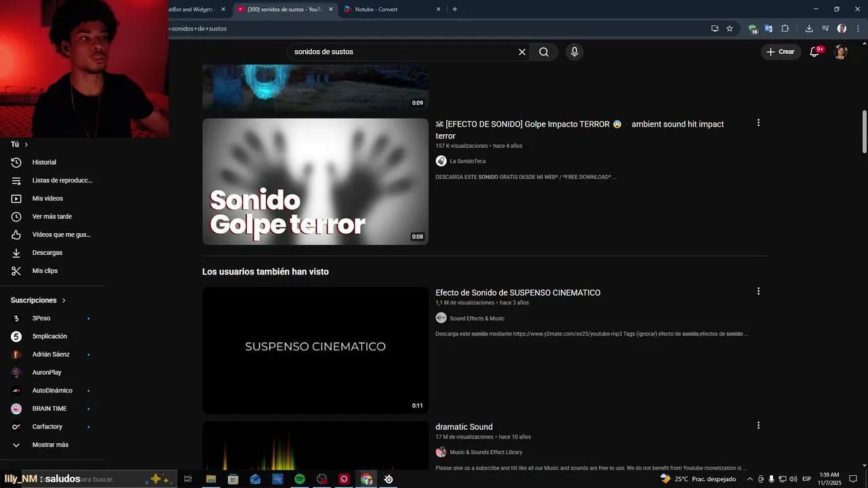Click the page vertical scrollbar thumb
The height and width of the screenshot is (488, 868).
point(864,132)
